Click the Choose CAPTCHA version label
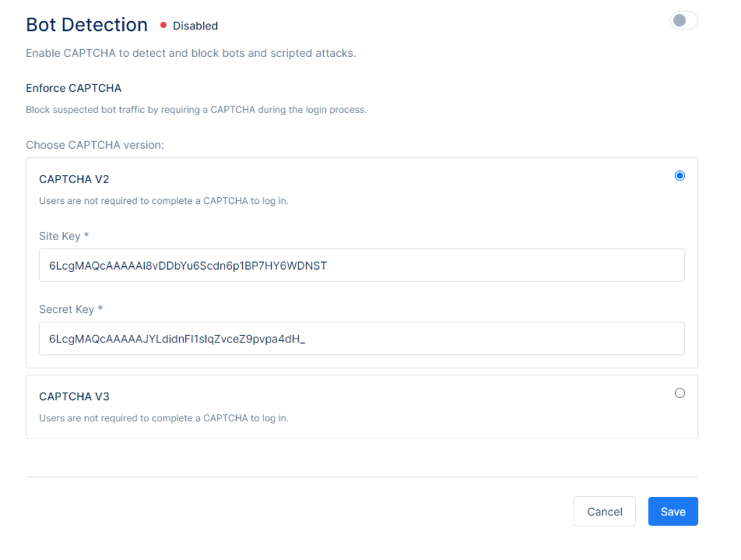This screenshot has height=560, width=741. pyautogui.click(x=95, y=145)
